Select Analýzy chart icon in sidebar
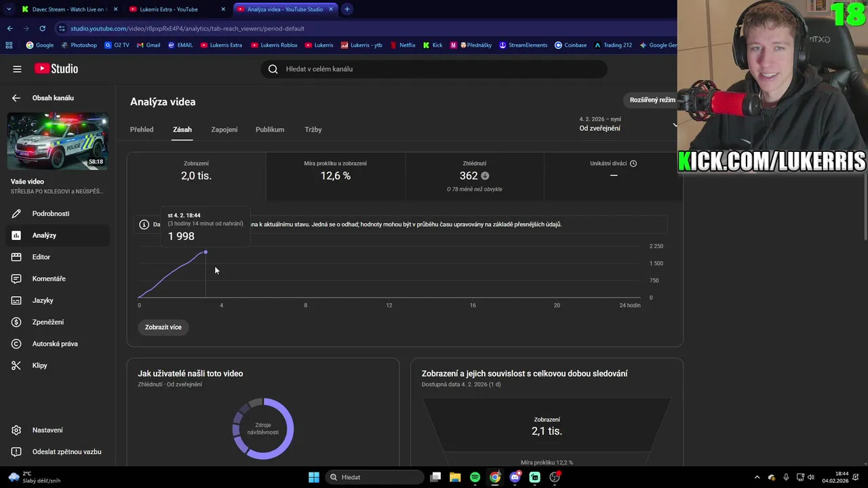Screen dimensions: 868x488 coord(16,235)
